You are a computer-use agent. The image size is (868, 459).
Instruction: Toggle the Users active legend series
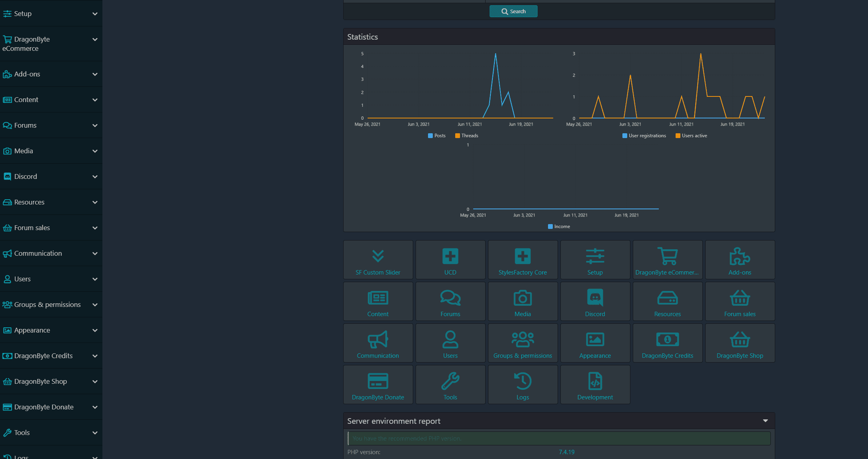tap(691, 136)
